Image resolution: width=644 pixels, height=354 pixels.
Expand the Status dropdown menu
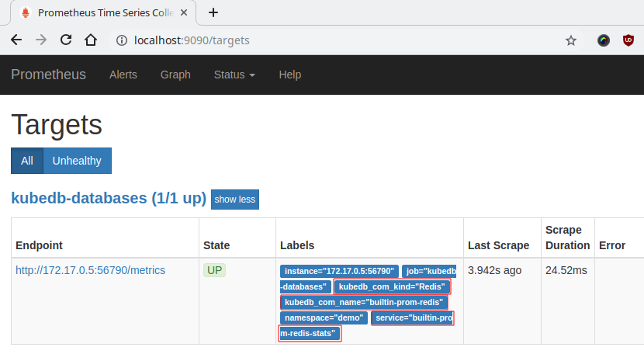click(234, 75)
